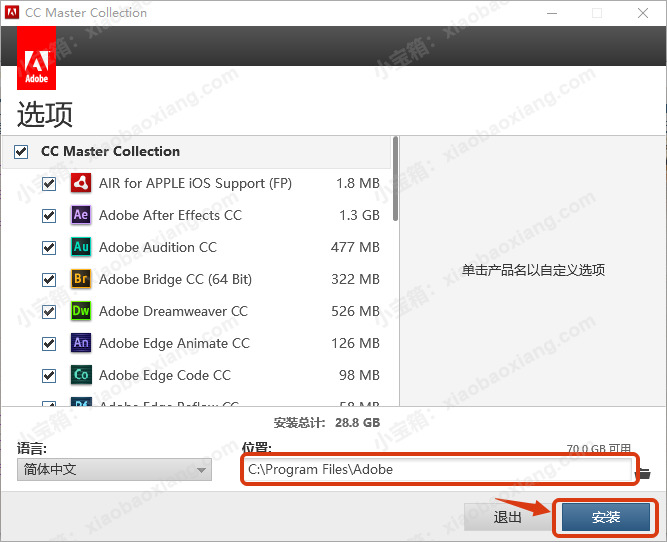Select the Adobe Audition CC product name
Image resolution: width=667 pixels, height=542 pixels.
pyautogui.click(x=157, y=247)
